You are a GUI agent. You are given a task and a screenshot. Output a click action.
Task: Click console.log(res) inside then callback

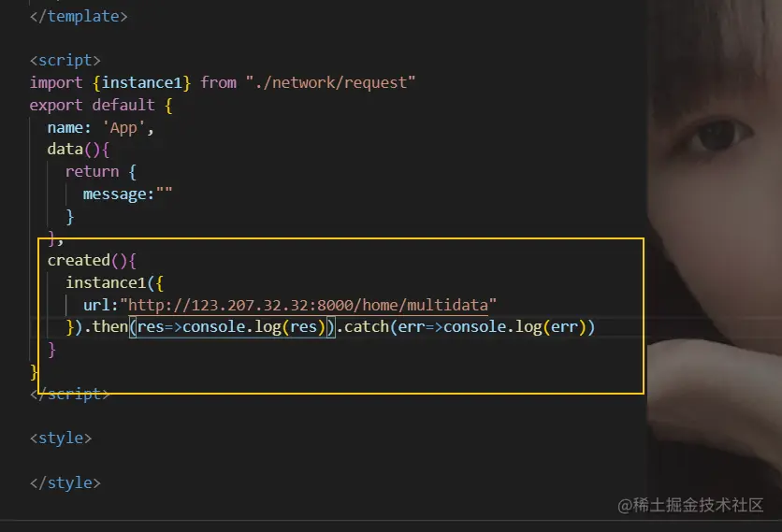(x=253, y=326)
